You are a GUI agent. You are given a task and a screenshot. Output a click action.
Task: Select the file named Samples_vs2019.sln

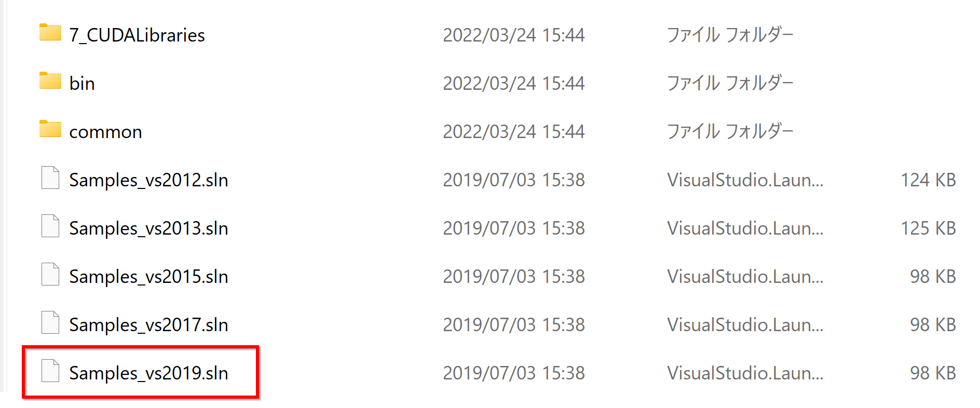[149, 373]
